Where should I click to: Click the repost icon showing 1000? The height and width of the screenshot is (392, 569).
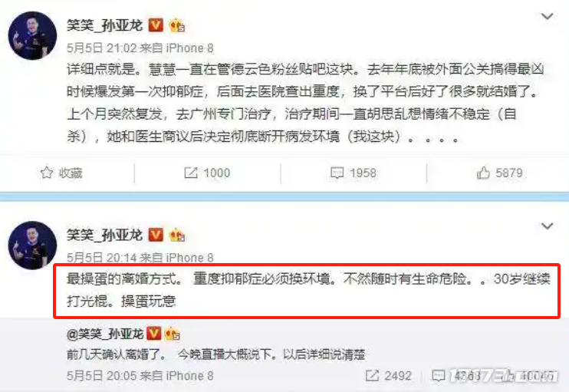(x=190, y=173)
